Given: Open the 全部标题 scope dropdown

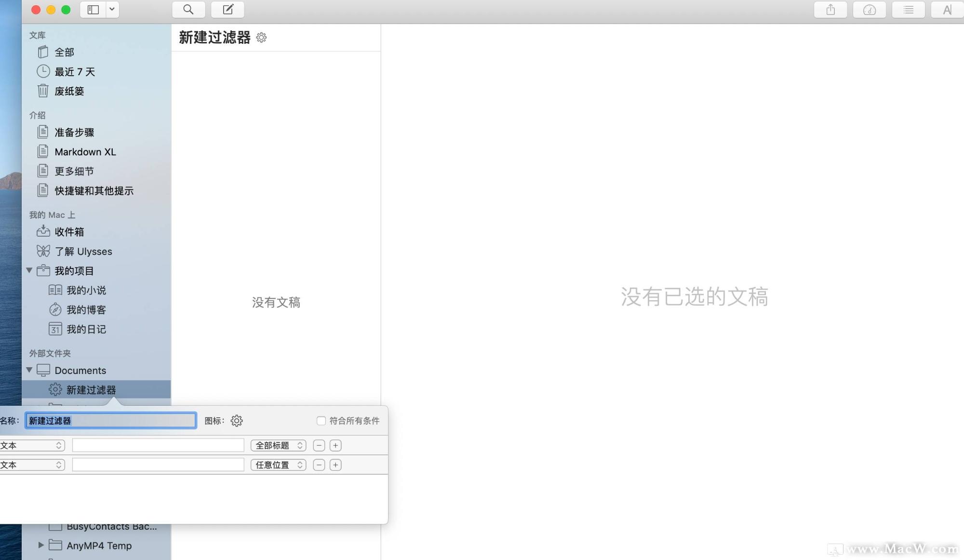Looking at the screenshot, I should click(x=278, y=445).
